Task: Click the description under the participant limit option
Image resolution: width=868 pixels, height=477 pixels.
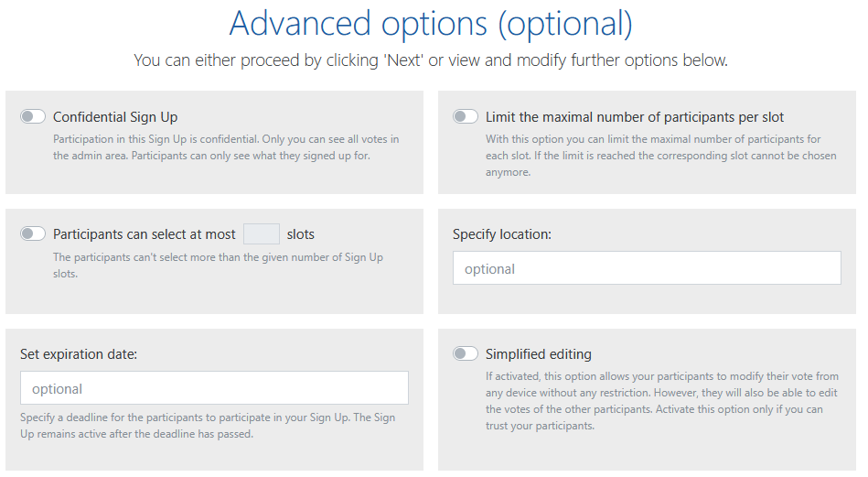Action: (653, 156)
